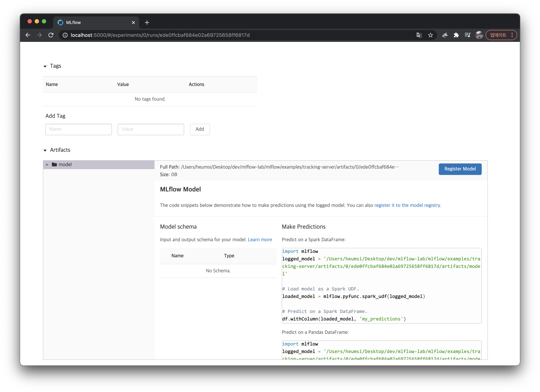Collapse the Tags section
The image size is (540, 392).
point(45,66)
